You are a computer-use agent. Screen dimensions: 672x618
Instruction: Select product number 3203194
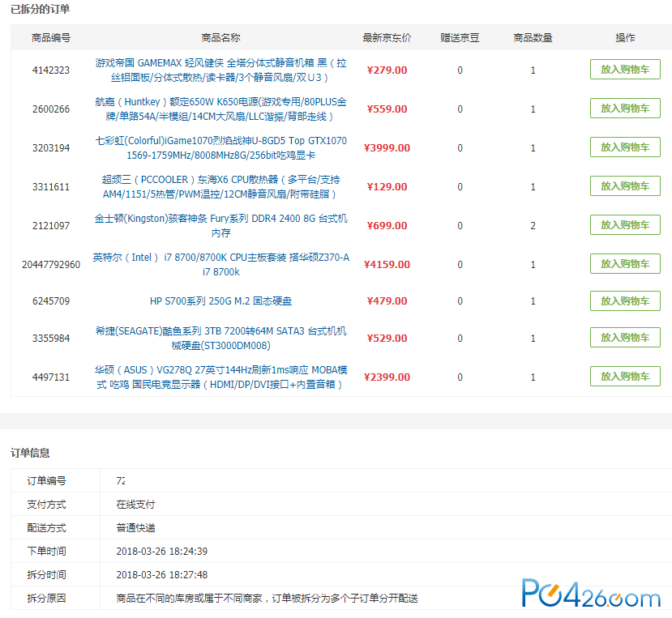tap(51, 147)
